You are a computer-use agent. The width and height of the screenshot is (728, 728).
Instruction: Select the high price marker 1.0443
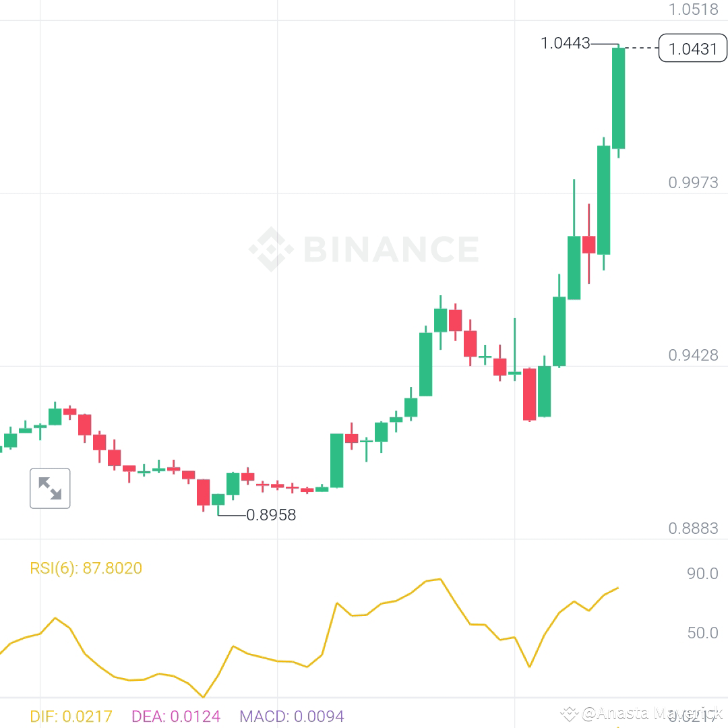click(x=565, y=43)
